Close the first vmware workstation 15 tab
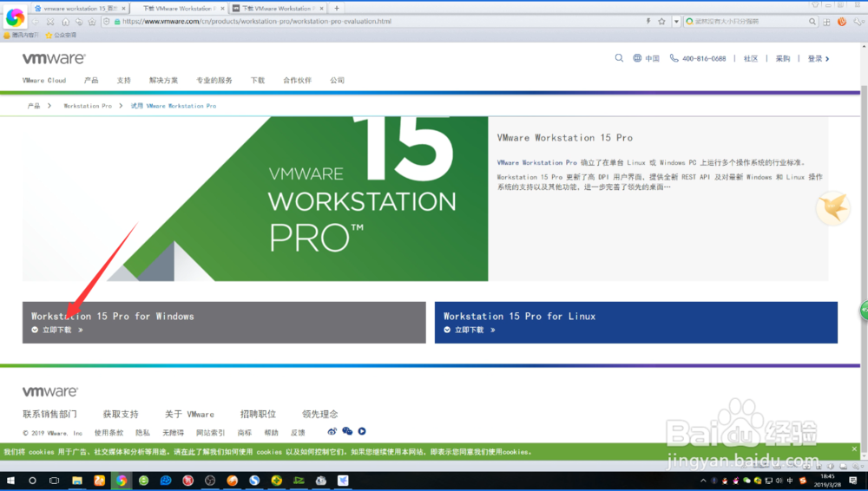The width and height of the screenshot is (868, 491). coord(123,9)
